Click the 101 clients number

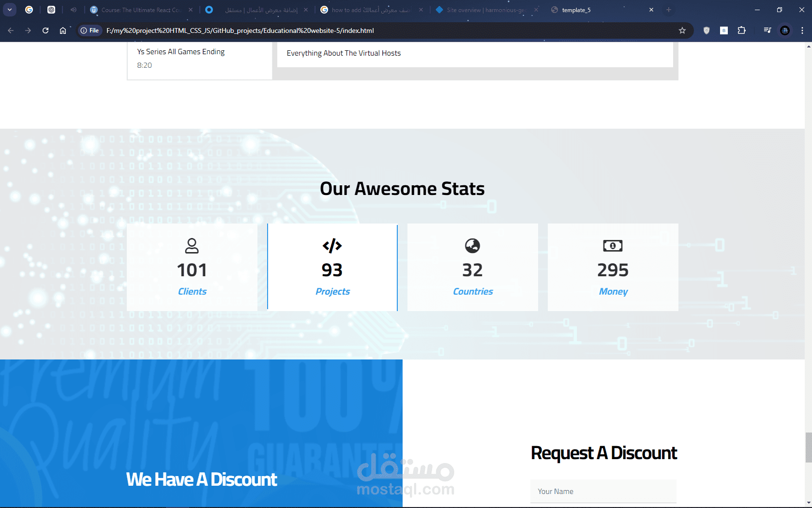pos(192,270)
